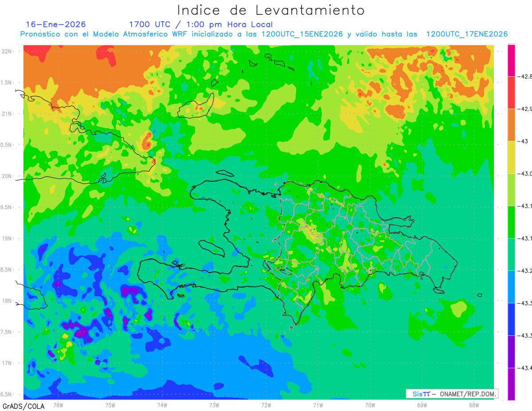Click the '18N' latitude label
This screenshot has width=532, height=411.
pos(7,301)
